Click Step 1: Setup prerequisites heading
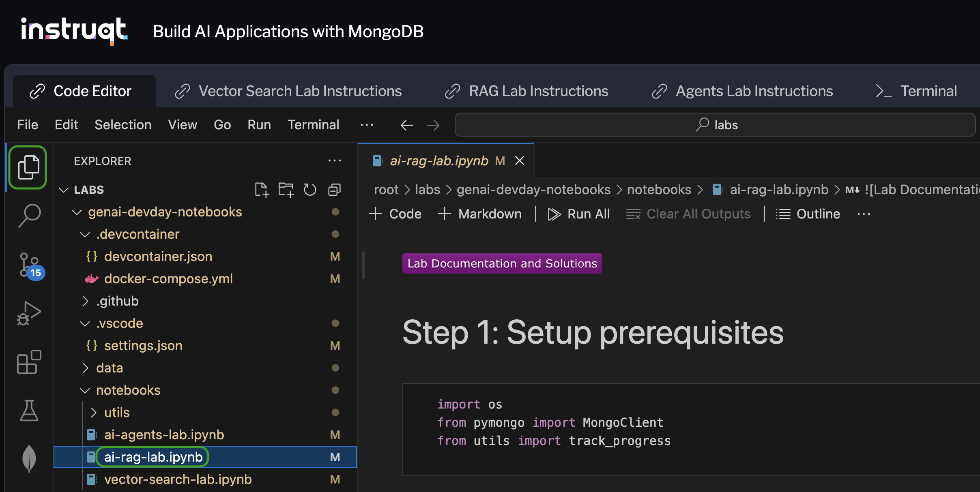This screenshot has height=492, width=980. [x=593, y=333]
